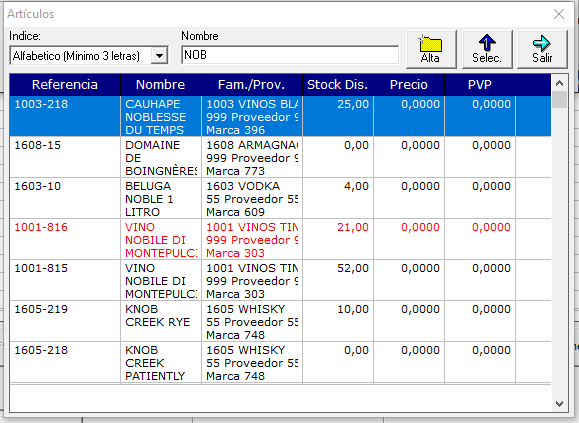Close the Artículos window
Screen dimensions: 579x423
(x=559, y=14)
